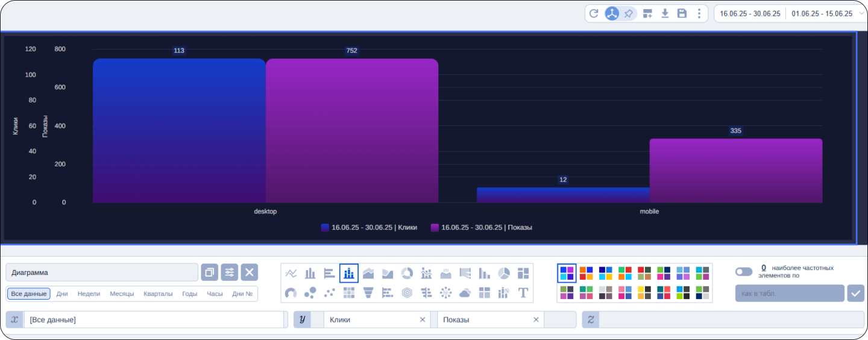Open the 'как в табл.' sort dropdown
Screen dimensions: 868x340
coord(789,294)
